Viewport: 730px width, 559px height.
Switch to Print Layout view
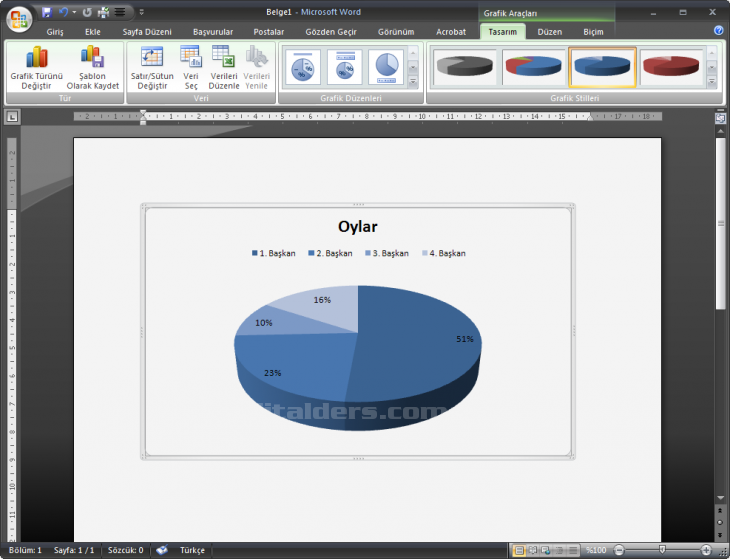tap(518, 551)
